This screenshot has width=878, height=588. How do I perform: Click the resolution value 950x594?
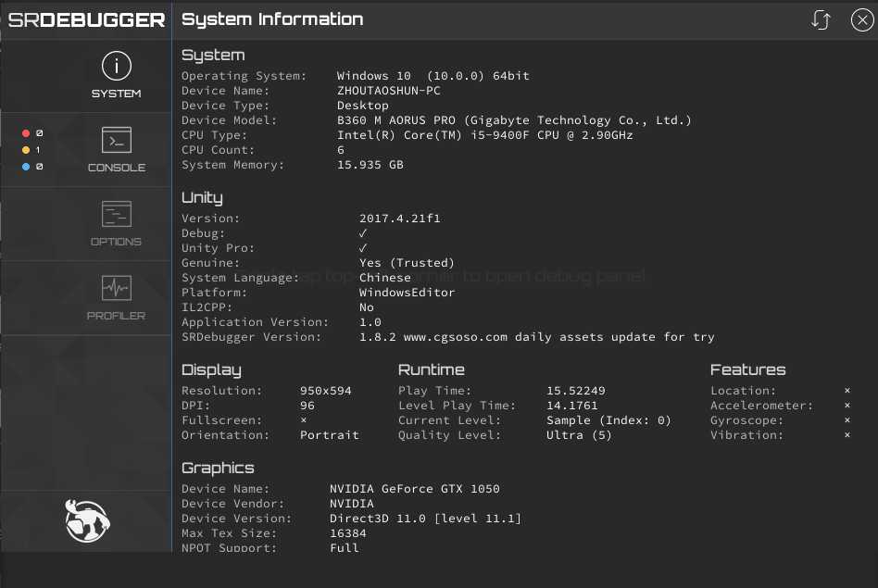click(x=325, y=391)
